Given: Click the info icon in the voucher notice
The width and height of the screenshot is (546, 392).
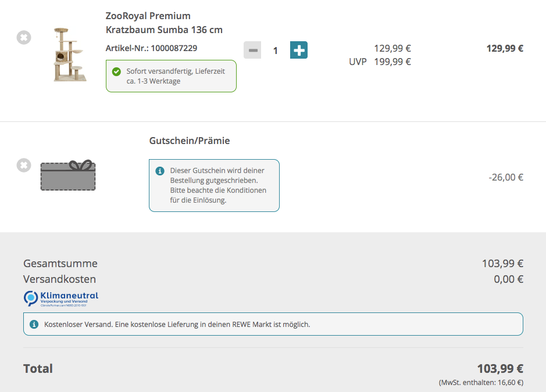Looking at the screenshot, I should [160, 171].
